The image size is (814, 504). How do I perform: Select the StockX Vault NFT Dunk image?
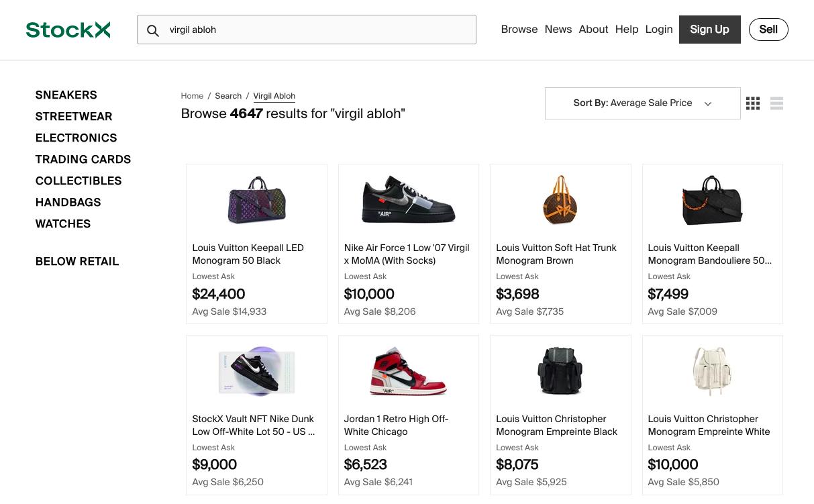[x=256, y=371]
